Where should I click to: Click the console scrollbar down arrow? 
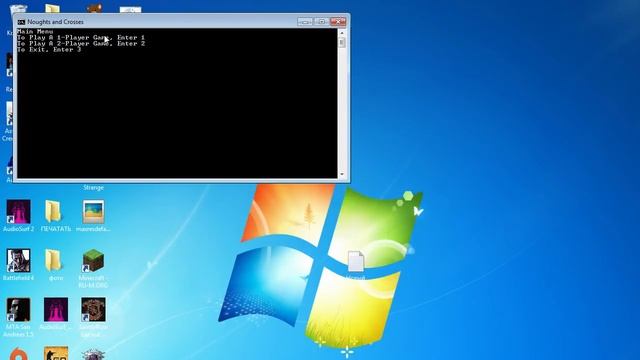point(342,174)
